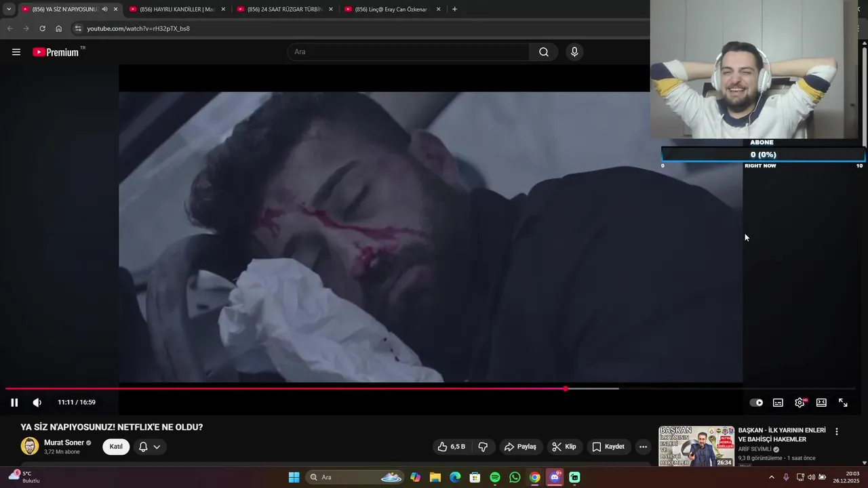Save the video with Kaydet
This screenshot has width=868, height=488.
(608, 447)
